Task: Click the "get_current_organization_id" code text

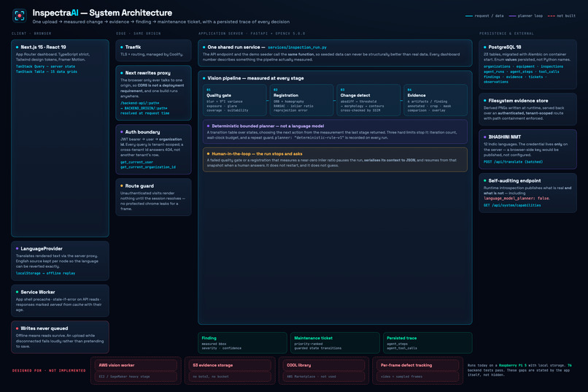Action: tap(148, 167)
